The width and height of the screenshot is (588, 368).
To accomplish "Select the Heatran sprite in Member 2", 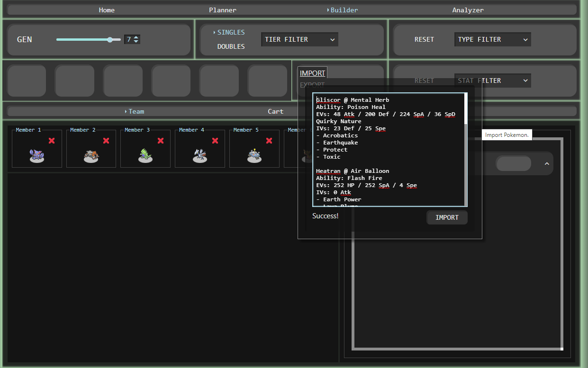I will pyautogui.click(x=91, y=156).
